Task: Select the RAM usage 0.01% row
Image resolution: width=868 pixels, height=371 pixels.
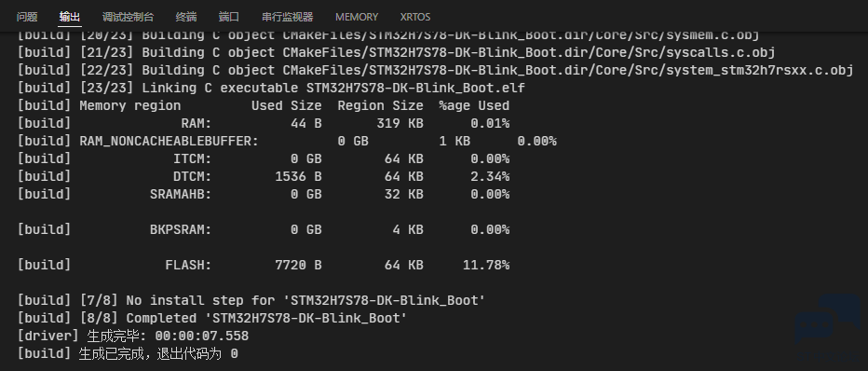Action: click(263, 123)
